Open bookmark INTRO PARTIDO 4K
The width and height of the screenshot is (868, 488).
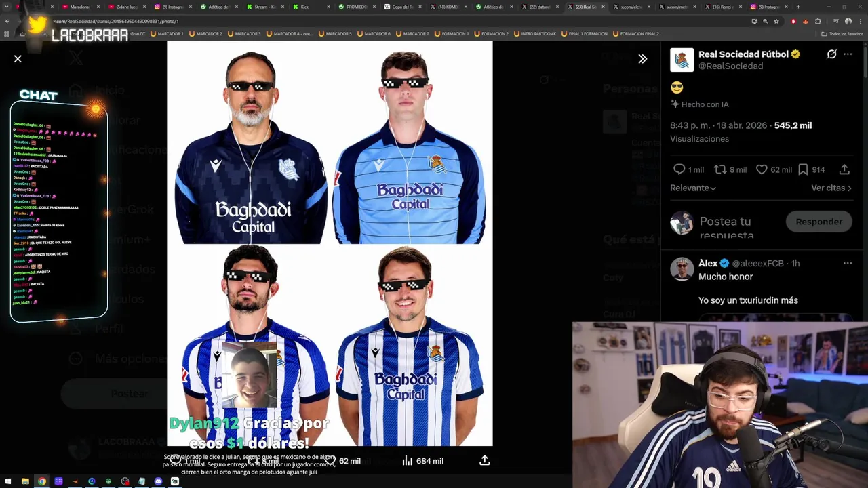click(535, 33)
